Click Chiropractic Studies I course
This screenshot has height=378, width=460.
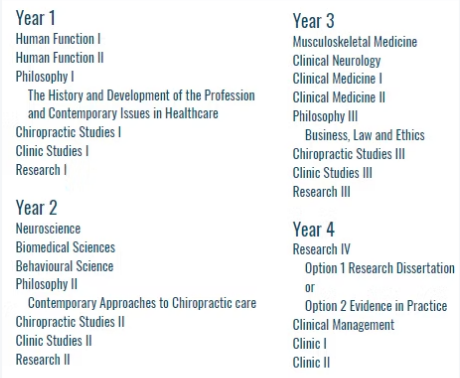coord(68,132)
